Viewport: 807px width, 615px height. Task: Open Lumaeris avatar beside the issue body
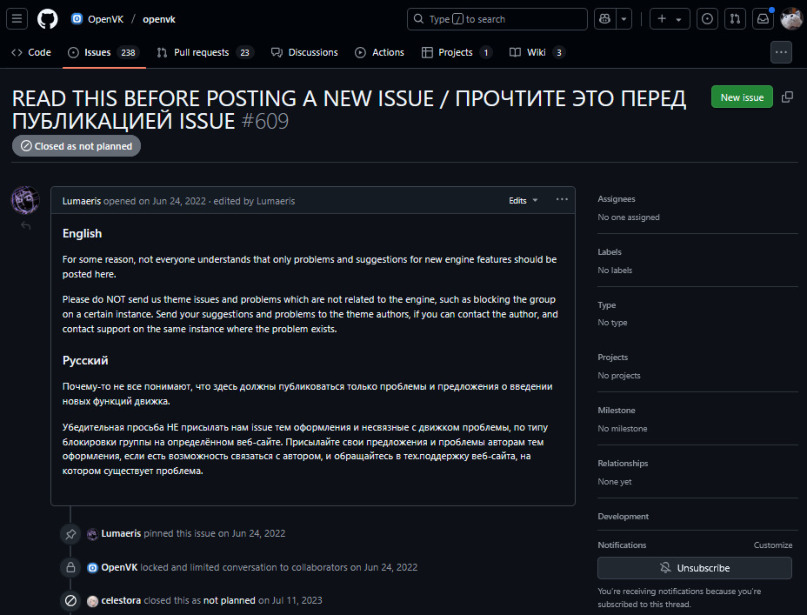click(x=25, y=200)
